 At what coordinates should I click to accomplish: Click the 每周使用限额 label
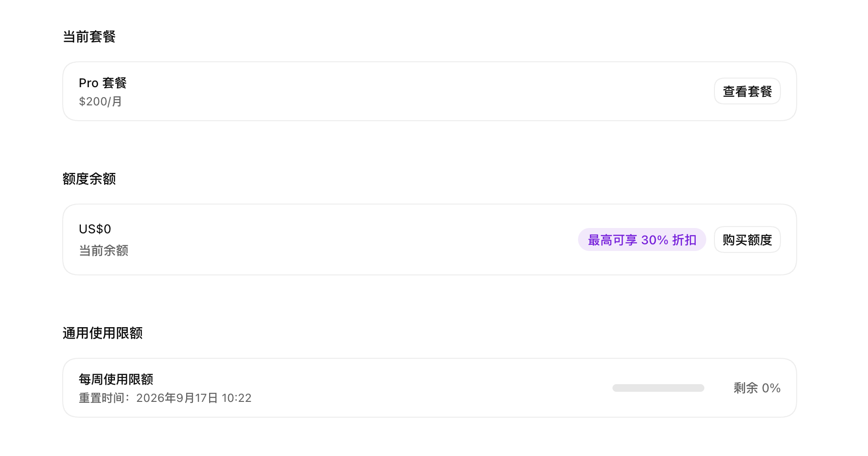coord(116,379)
